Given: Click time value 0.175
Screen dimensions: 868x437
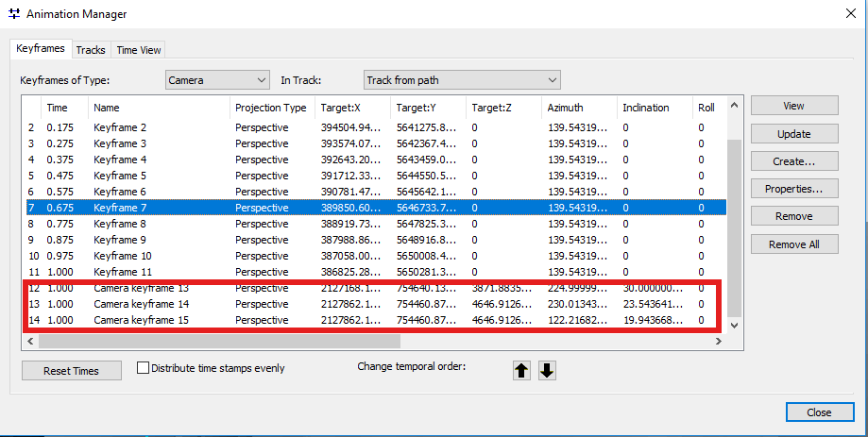Looking at the screenshot, I should click(58, 127).
